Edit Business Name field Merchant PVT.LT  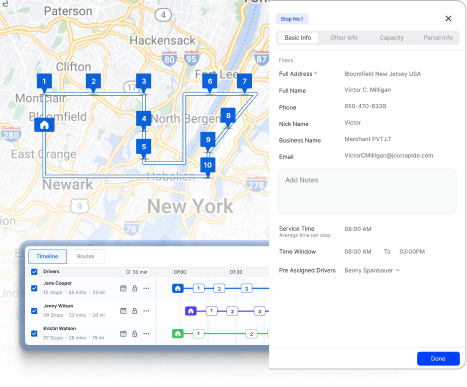368,139
